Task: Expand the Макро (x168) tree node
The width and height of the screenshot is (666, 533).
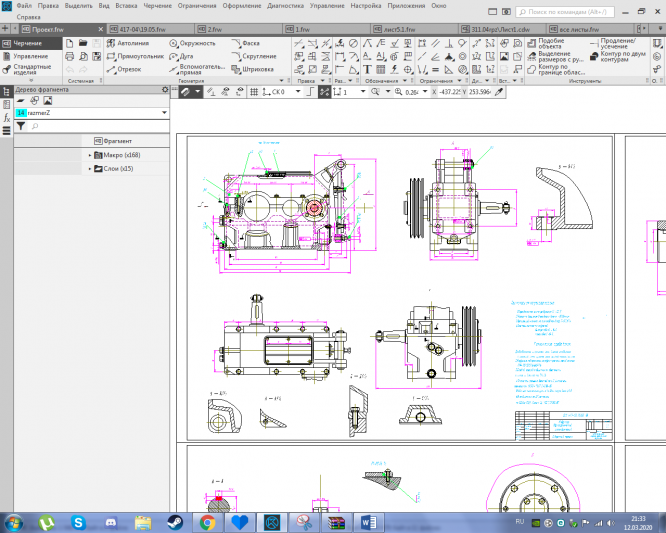Action: [x=90, y=155]
